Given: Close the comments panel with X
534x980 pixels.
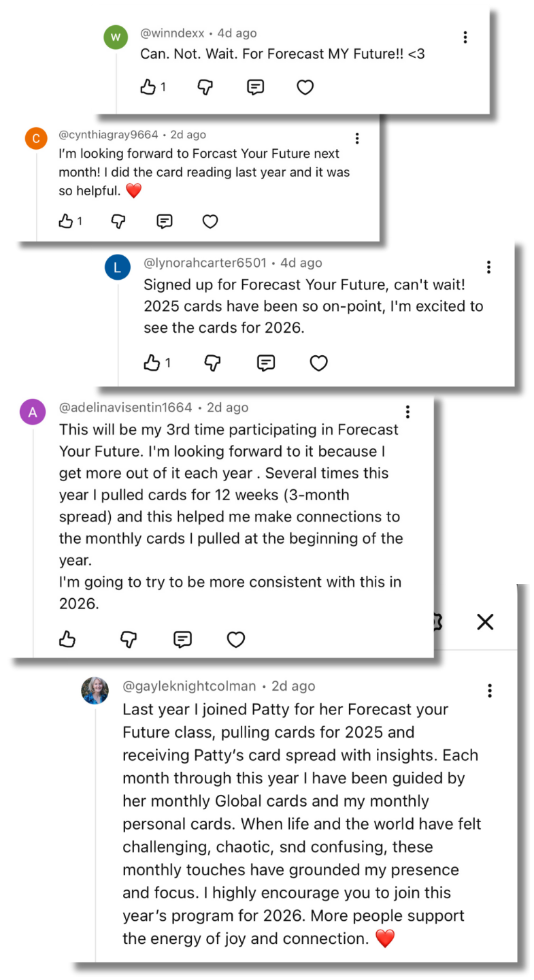Looking at the screenshot, I should click(485, 621).
